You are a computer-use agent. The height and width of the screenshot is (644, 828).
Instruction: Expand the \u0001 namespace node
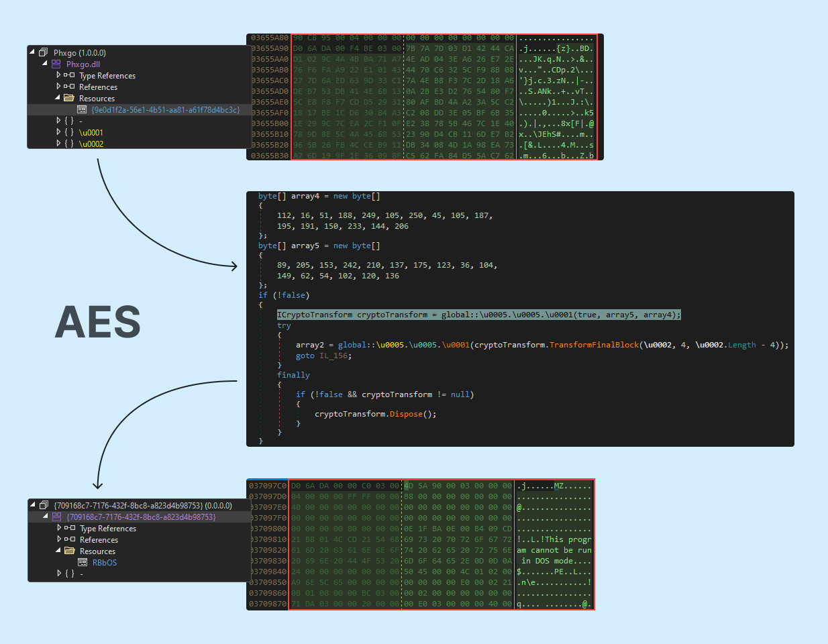[x=58, y=132]
